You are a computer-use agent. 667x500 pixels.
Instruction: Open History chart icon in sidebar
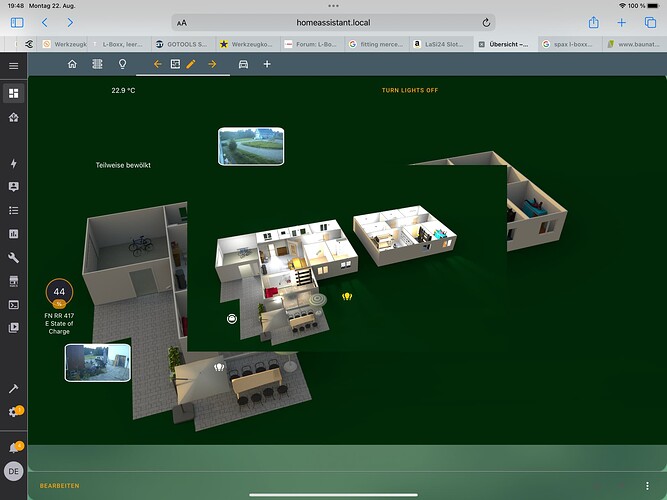coord(14,234)
